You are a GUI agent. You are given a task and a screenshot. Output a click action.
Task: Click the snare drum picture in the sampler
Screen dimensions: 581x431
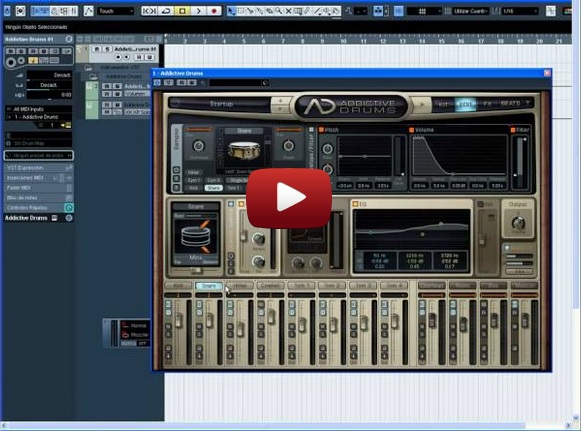(244, 150)
